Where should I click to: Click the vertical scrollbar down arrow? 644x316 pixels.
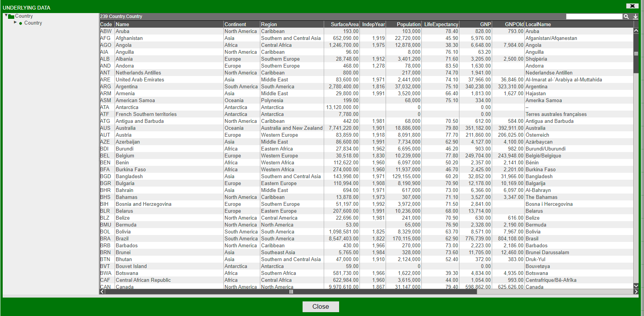click(x=636, y=286)
